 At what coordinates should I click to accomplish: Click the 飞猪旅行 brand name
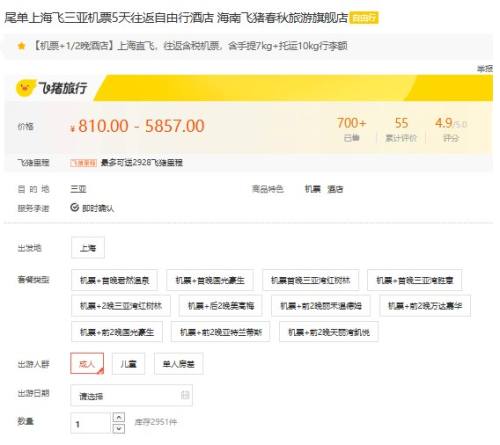pos(63,88)
